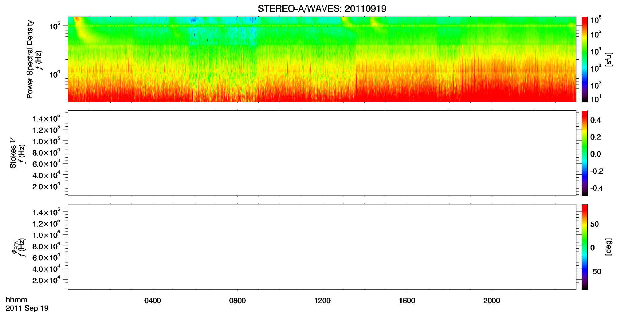The width and height of the screenshot is (644, 332).
Task: Click the 2000 time tick label
Action: tap(492, 301)
